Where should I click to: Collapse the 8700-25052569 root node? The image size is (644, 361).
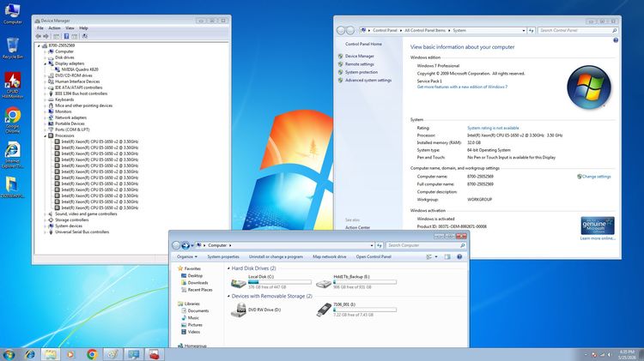39,45
